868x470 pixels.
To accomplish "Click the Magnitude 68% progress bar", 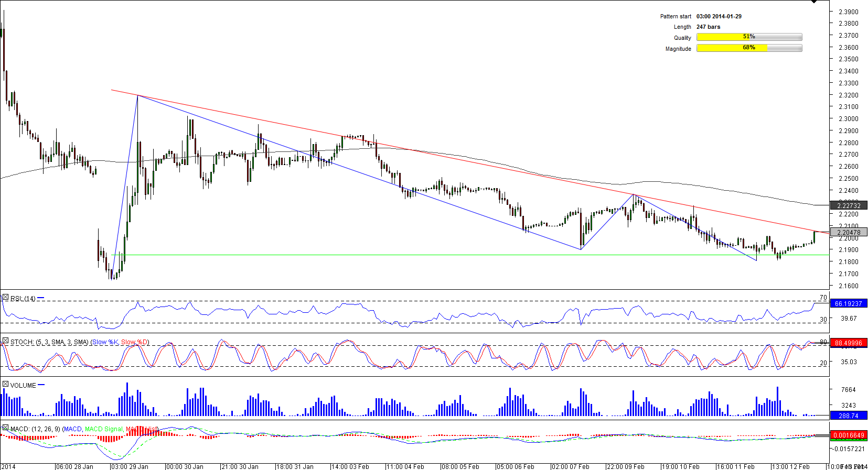I will (x=749, y=48).
